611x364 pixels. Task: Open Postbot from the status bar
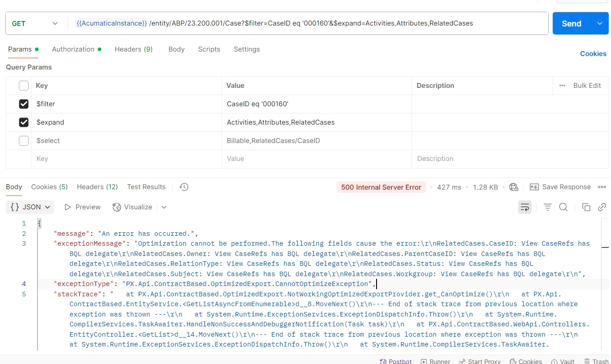[x=396, y=361]
